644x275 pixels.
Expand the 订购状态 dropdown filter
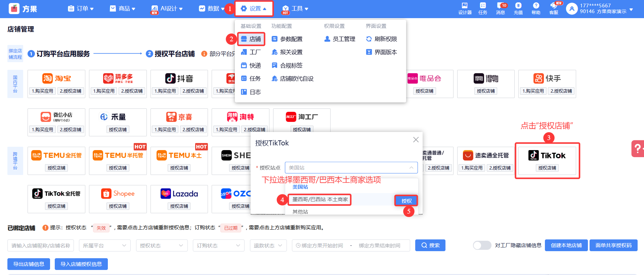(x=219, y=245)
